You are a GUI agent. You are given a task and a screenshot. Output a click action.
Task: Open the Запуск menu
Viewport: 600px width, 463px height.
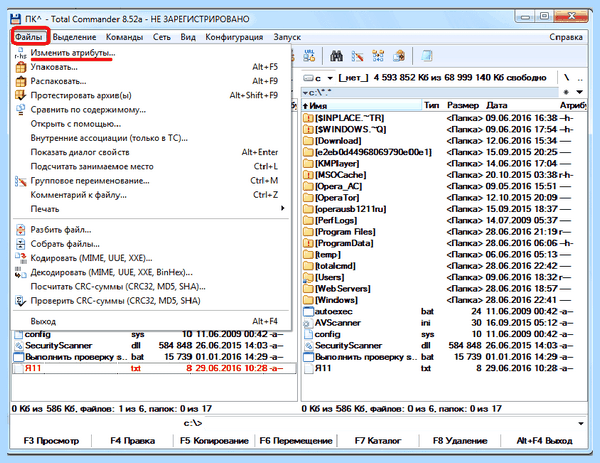click(x=287, y=37)
